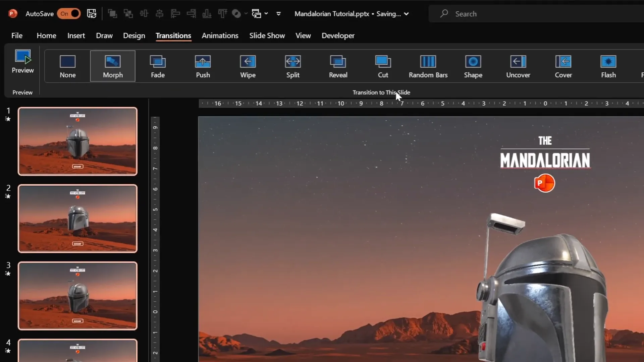Switch to the Insert tab
Viewport: 644px width, 362px height.
tap(76, 36)
